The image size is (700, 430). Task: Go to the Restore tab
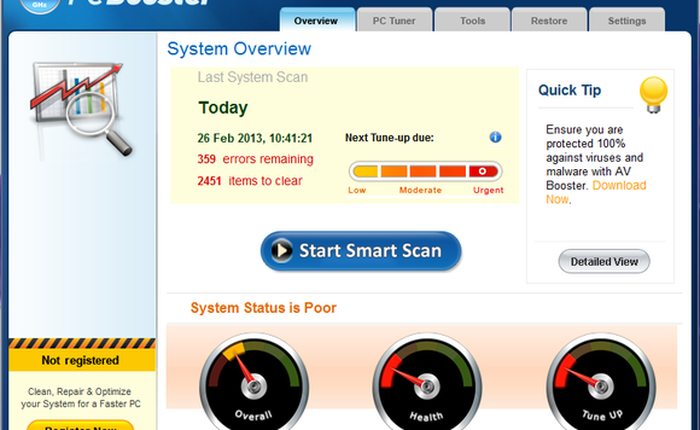549,20
